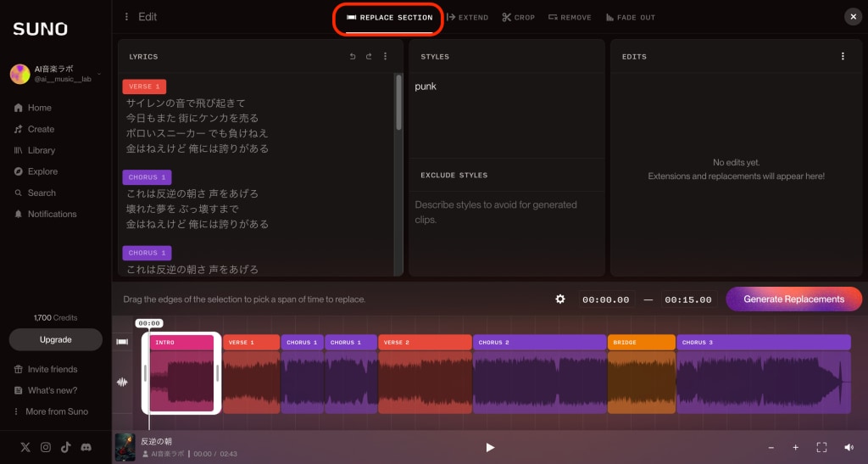Play the song 反逆の朝
Image resolution: width=868 pixels, height=464 pixels.
(x=490, y=447)
